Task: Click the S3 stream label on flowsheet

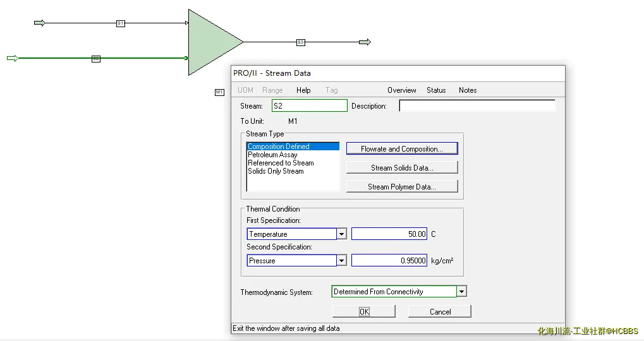Action: point(301,42)
